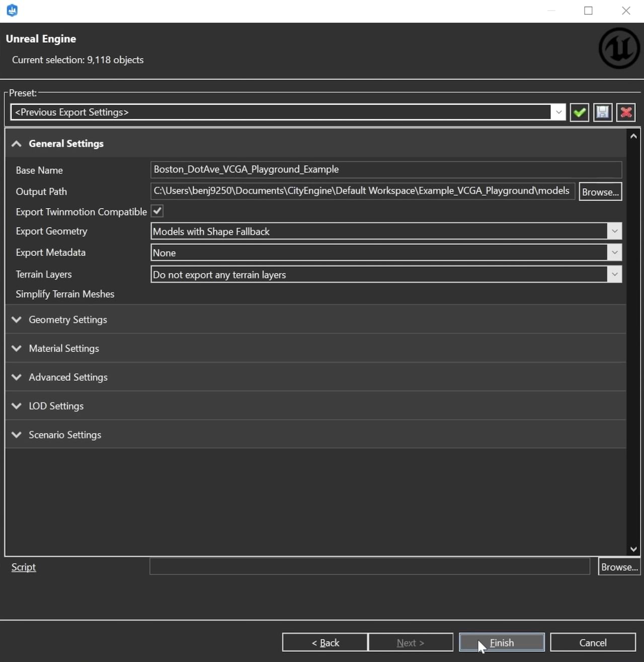
Task: Delete preset with red X icon
Action: 626,112
